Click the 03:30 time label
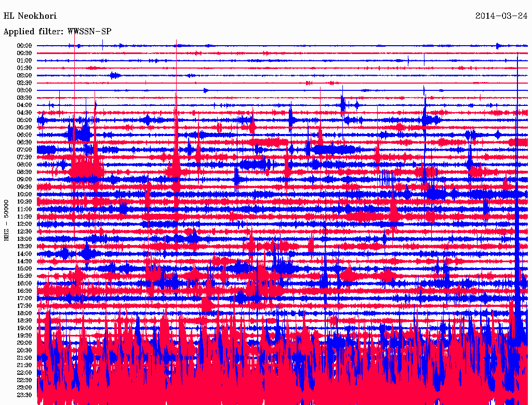The height and width of the screenshot is (405, 532). 24,98
